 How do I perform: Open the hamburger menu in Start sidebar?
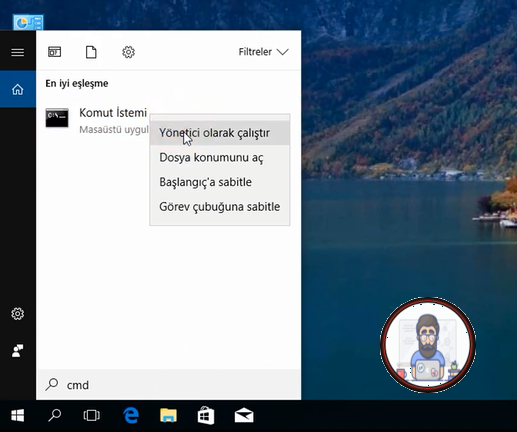pyautogui.click(x=17, y=52)
